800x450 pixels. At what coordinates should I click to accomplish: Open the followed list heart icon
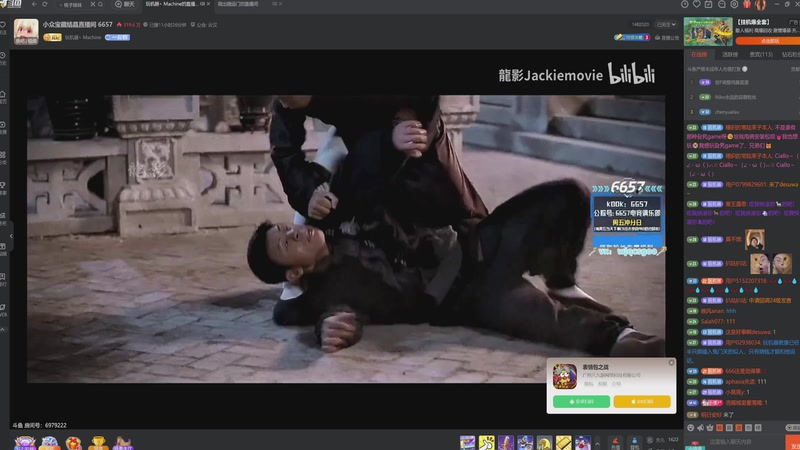pos(697,4)
